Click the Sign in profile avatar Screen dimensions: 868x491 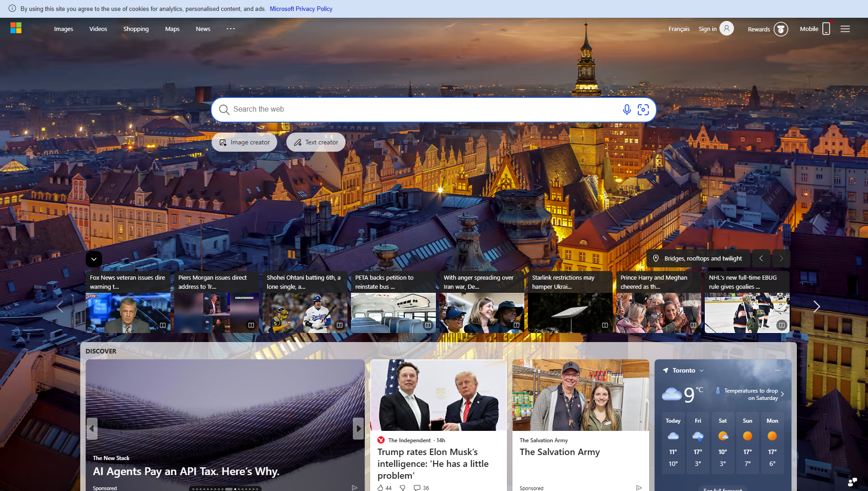click(x=727, y=29)
